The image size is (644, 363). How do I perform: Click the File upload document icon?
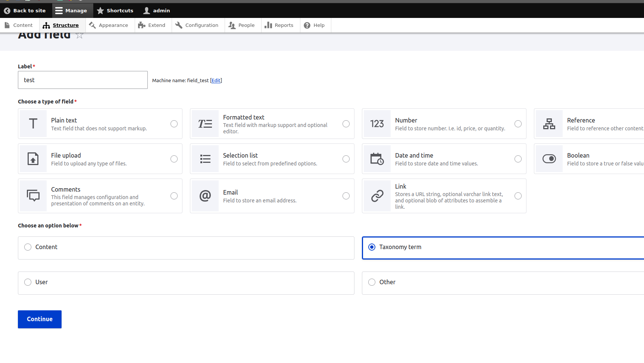pos(33,159)
